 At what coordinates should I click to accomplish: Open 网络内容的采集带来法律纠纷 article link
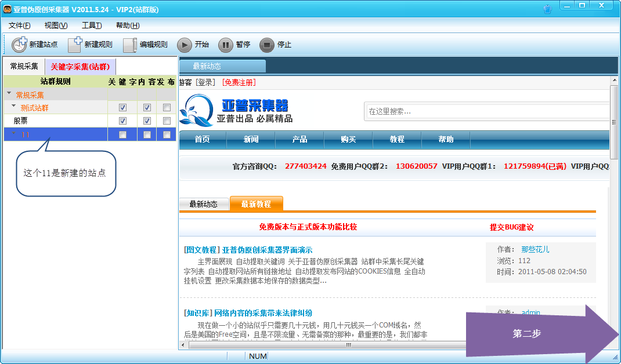coord(263,314)
